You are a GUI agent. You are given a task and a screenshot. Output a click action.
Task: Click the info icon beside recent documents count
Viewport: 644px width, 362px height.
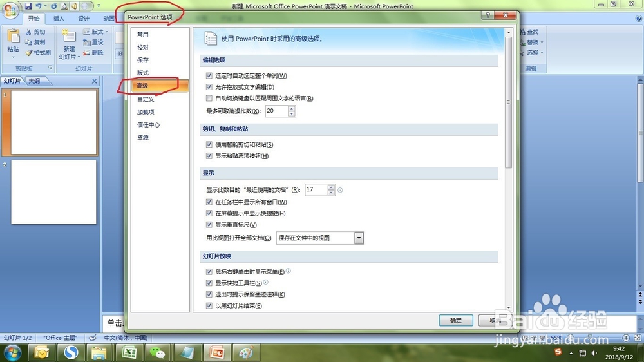click(340, 190)
